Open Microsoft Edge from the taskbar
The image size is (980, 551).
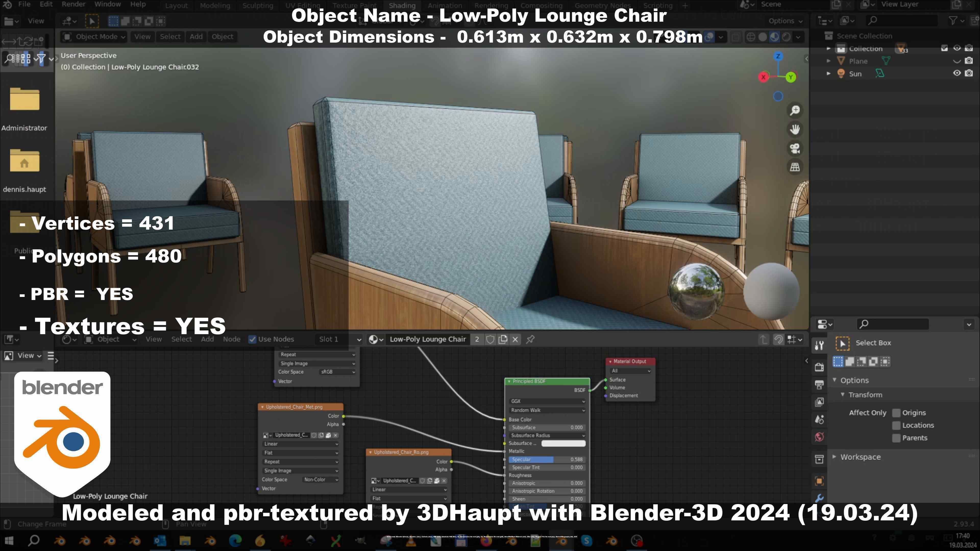click(235, 540)
